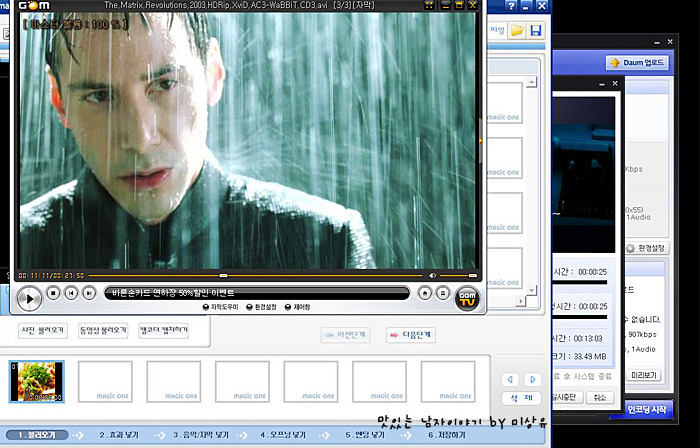Open 자막도우미 subtitle helper
This screenshot has width=700, height=448.
(x=221, y=307)
